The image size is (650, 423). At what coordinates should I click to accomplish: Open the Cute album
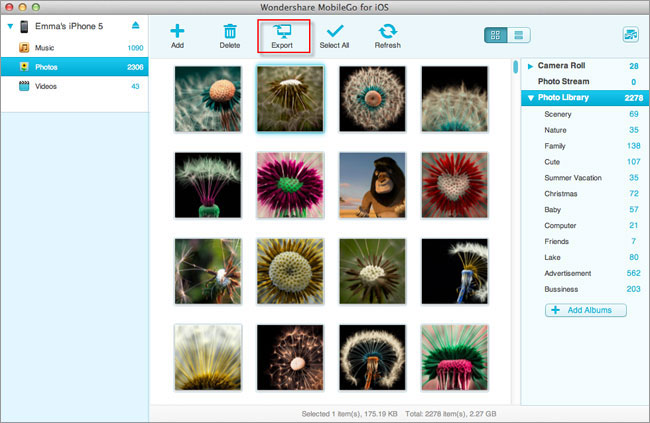(585, 162)
